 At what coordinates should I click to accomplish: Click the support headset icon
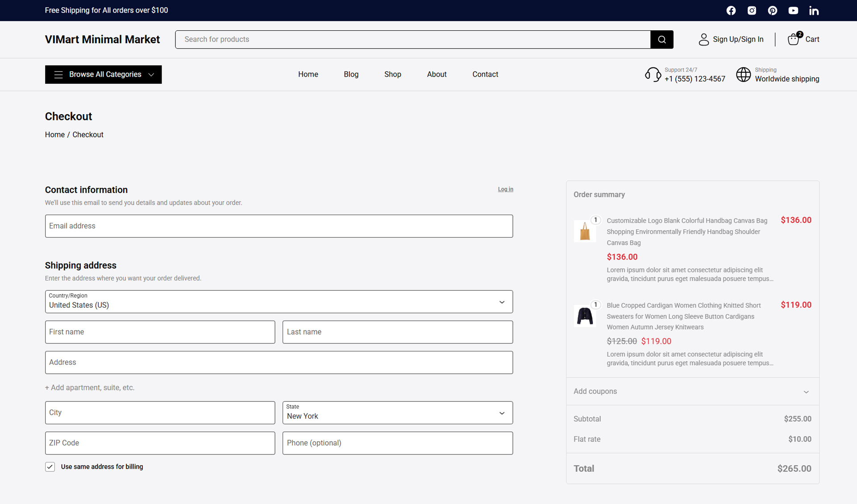653,74
